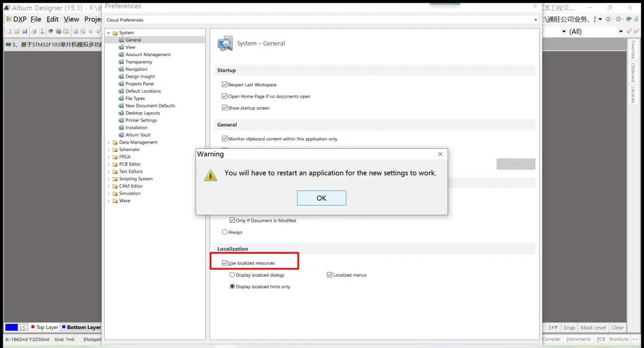The height and width of the screenshot is (348, 644).
Task: Click the Altium Designer logo in the title bar
Action: tap(7, 8)
